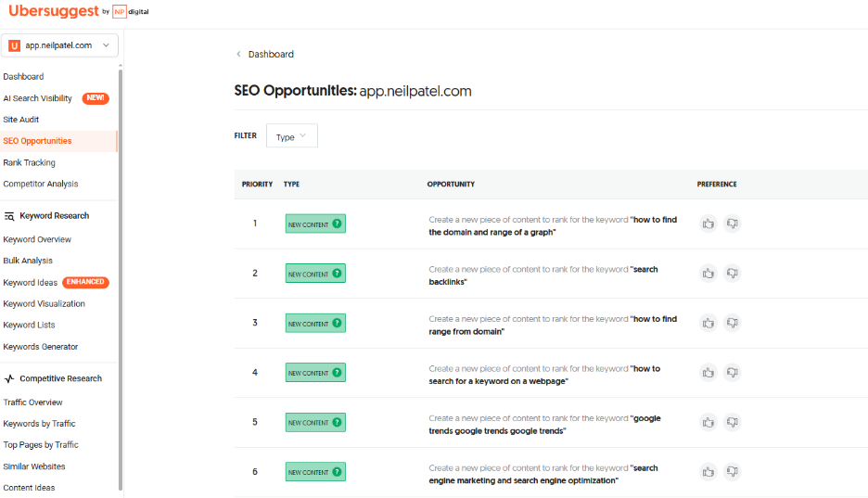This screenshot has width=868, height=498.
Task: Go to Keywords by Traffic
Action: click(x=39, y=424)
